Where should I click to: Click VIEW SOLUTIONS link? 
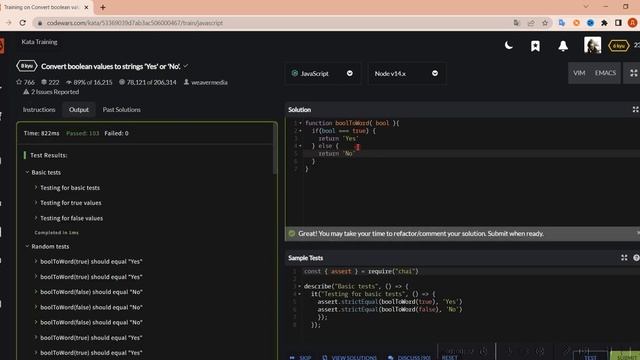click(x=349, y=358)
